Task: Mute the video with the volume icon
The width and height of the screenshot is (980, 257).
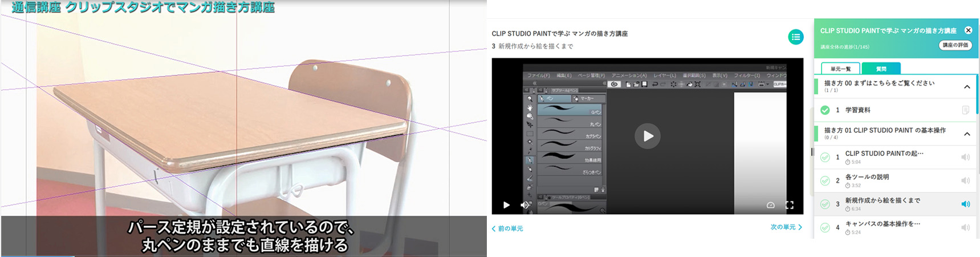Action: (524, 205)
